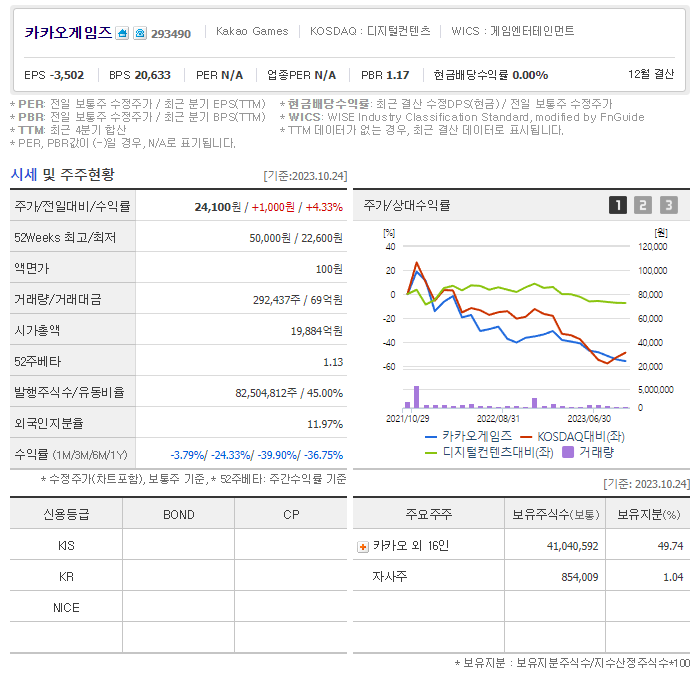Click the 보유주식수(보통) column header
This screenshot has width=695, height=673.
556,514
